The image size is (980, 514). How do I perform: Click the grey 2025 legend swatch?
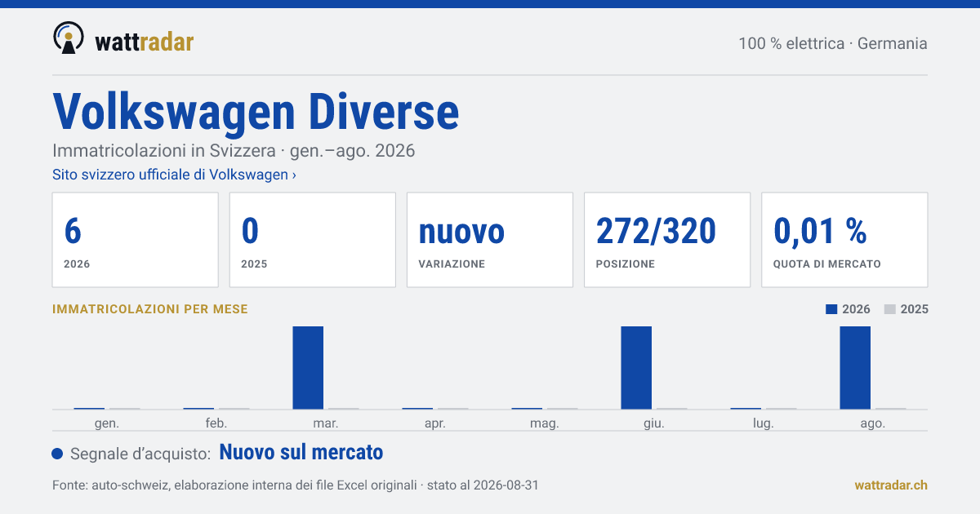(x=891, y=309)
